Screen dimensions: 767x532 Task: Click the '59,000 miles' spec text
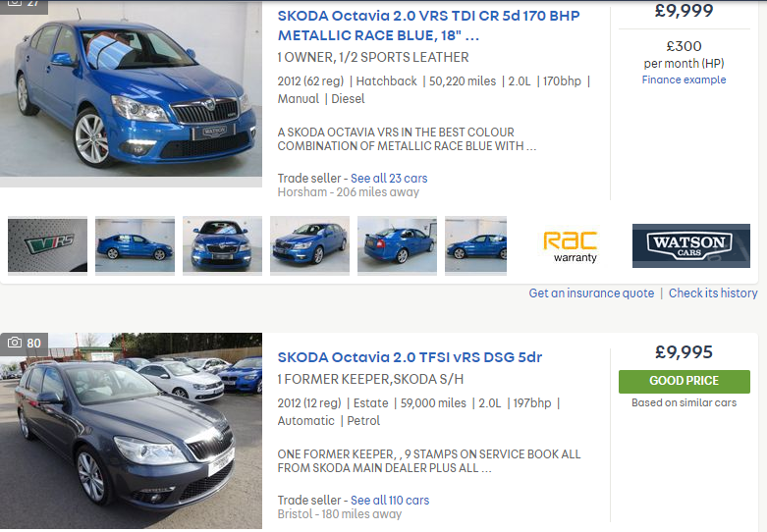pos(433,403)
